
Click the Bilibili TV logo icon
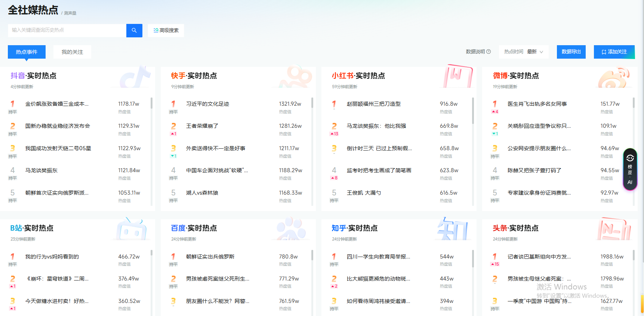click(x=132, y=229)
